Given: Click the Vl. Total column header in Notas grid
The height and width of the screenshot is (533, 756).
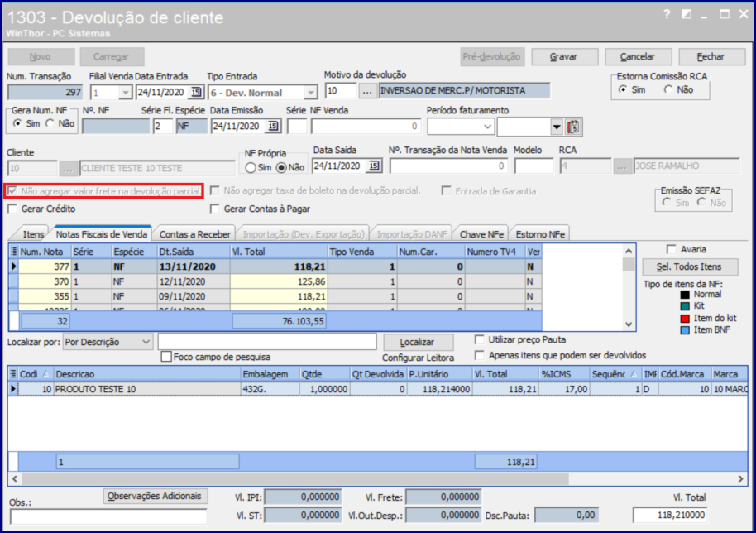Looking at the screenshot, I should [x=279, y=252].
